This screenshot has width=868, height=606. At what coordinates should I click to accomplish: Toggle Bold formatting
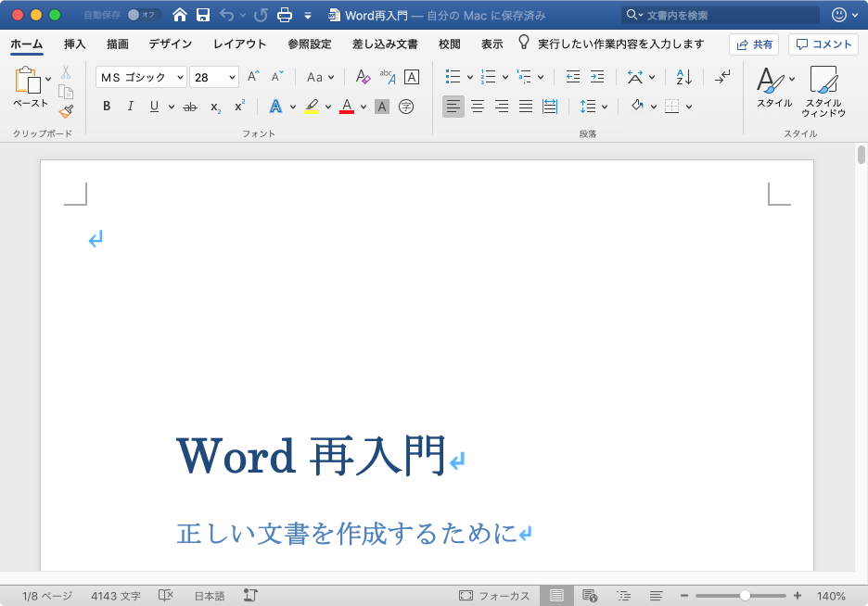107,107
